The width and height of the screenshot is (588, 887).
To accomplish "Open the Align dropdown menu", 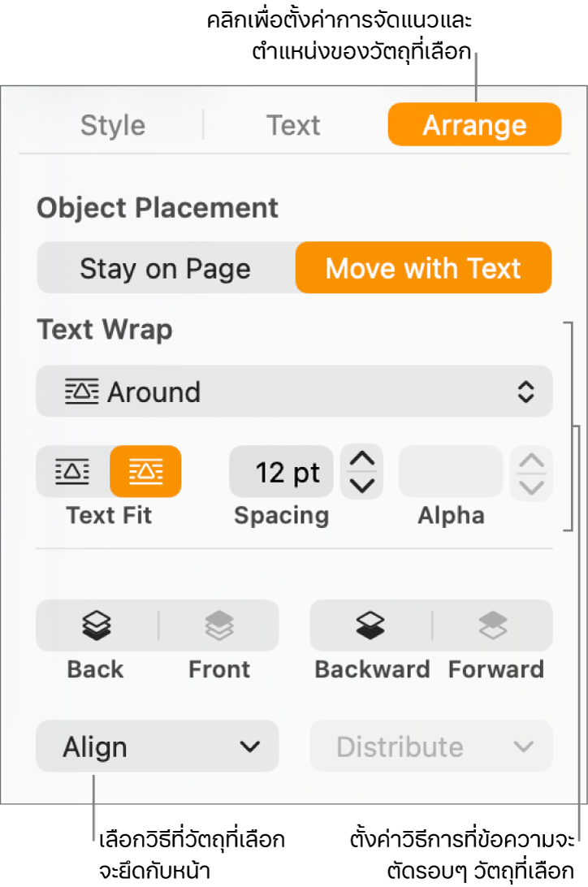I will (x=158, y=746).
